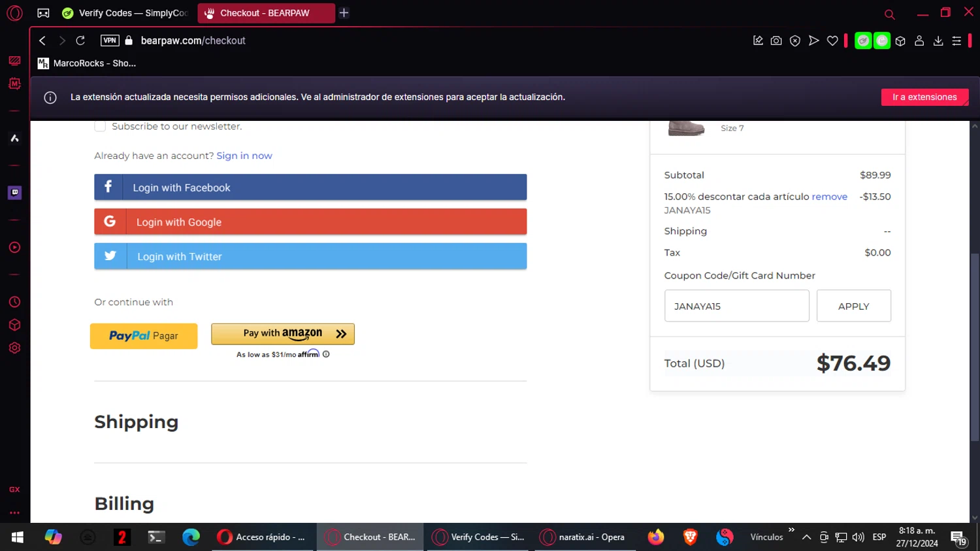Click the coupon code input field
980x551 pixels.
pyautogui.click(x=737, y=306)
